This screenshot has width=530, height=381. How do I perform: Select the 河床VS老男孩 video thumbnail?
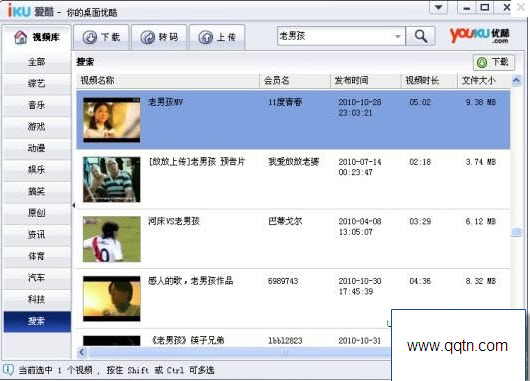click(x=112, y=239)
